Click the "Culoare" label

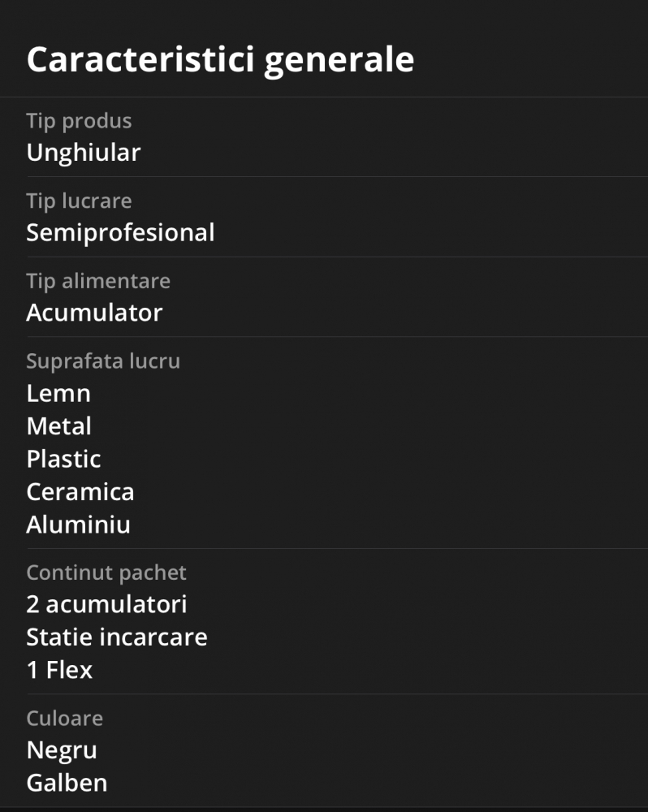64,719
